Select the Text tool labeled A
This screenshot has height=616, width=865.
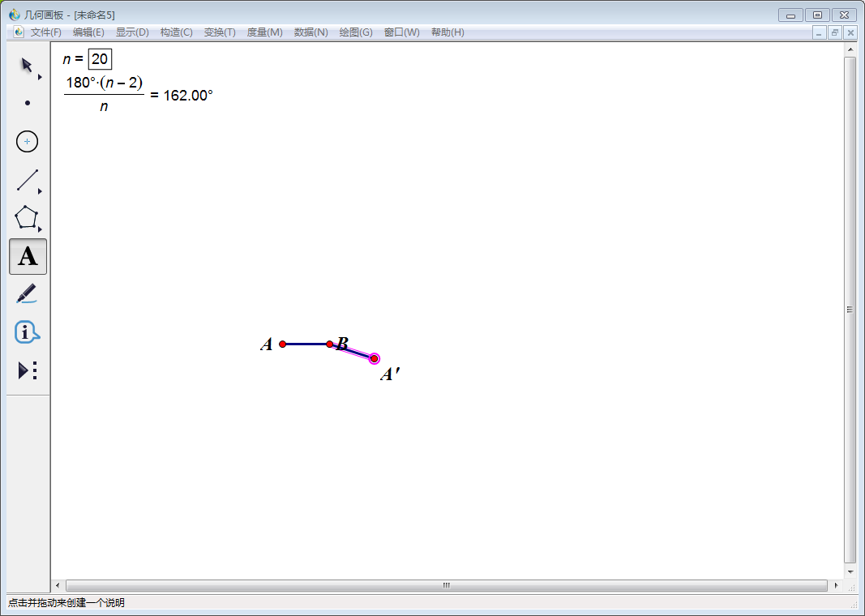pyautogui.click(x=28, y=256)
